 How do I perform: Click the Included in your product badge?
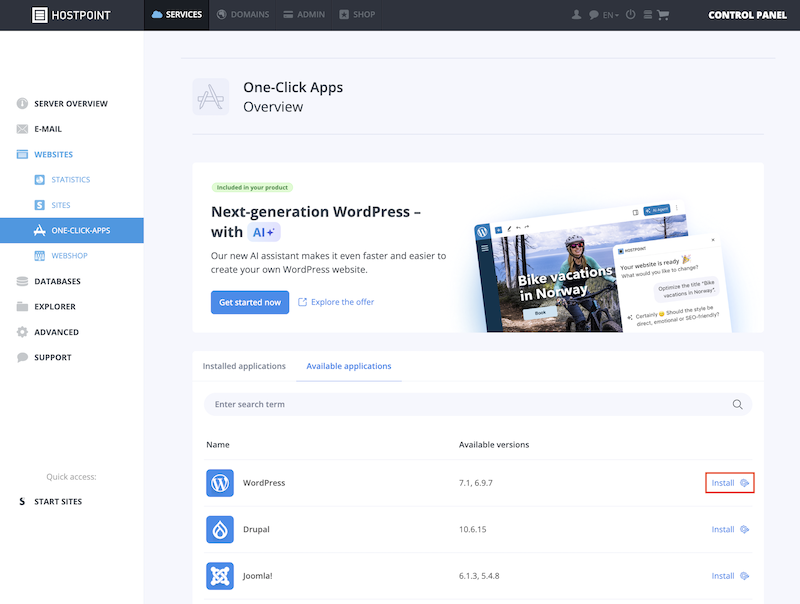click(252, 188)
